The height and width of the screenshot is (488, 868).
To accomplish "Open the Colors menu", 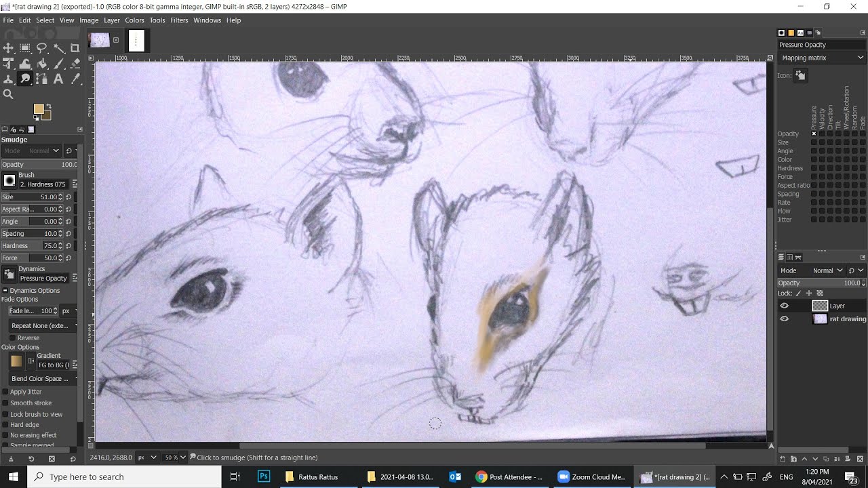I will (x=134, y=20).
